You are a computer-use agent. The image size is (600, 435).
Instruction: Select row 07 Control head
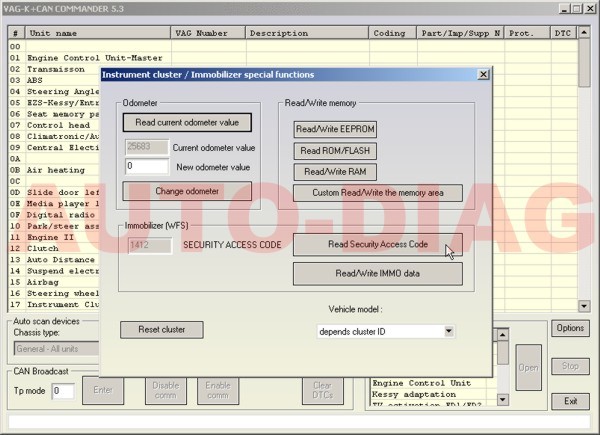[54, 125]
